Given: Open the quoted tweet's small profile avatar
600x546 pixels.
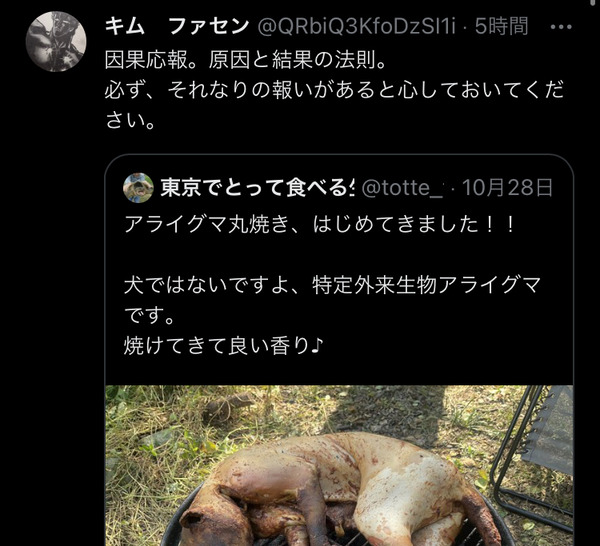Looking at the screenshot, I should pos(138,187).
